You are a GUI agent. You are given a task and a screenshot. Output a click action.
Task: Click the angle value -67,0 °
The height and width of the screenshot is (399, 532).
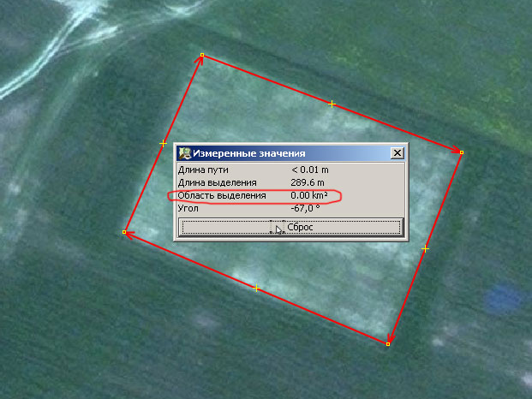[306, 208]
